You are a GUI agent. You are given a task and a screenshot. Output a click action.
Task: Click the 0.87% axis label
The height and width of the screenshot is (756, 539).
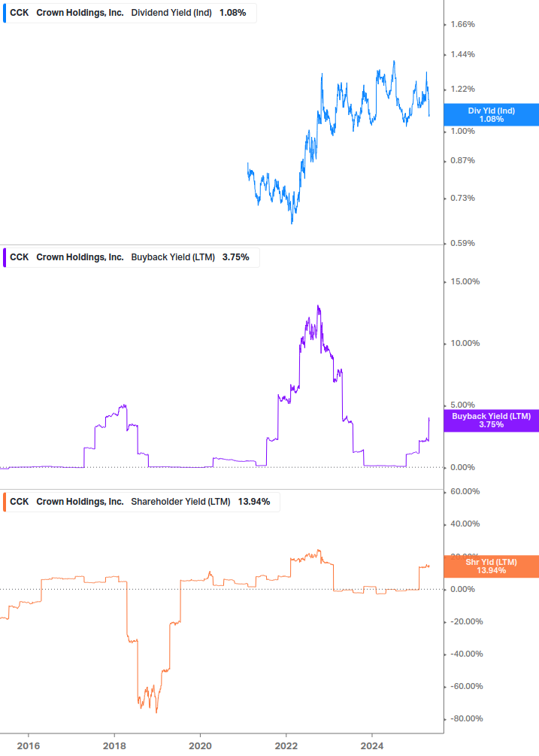(x=462, y=160)
